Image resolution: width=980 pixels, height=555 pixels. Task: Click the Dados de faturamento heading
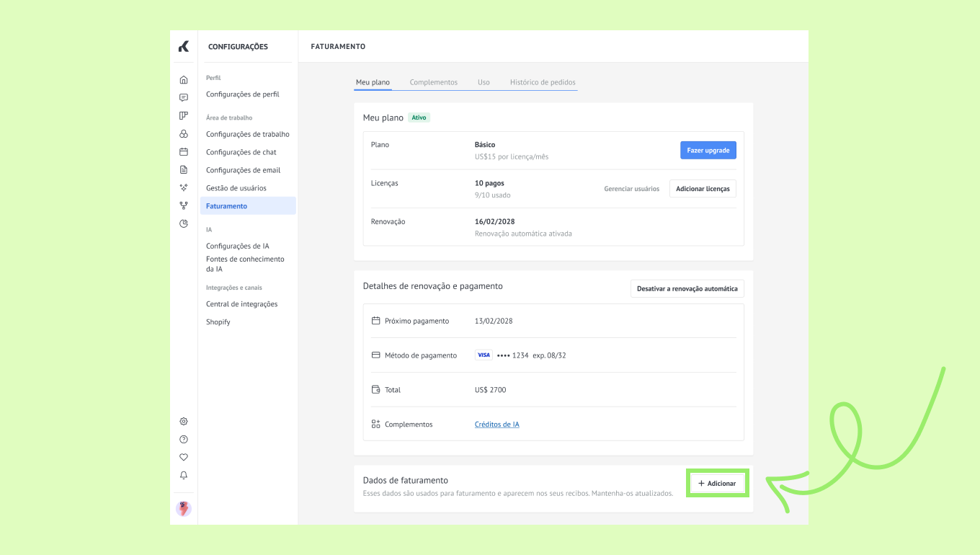pos(406,480)
